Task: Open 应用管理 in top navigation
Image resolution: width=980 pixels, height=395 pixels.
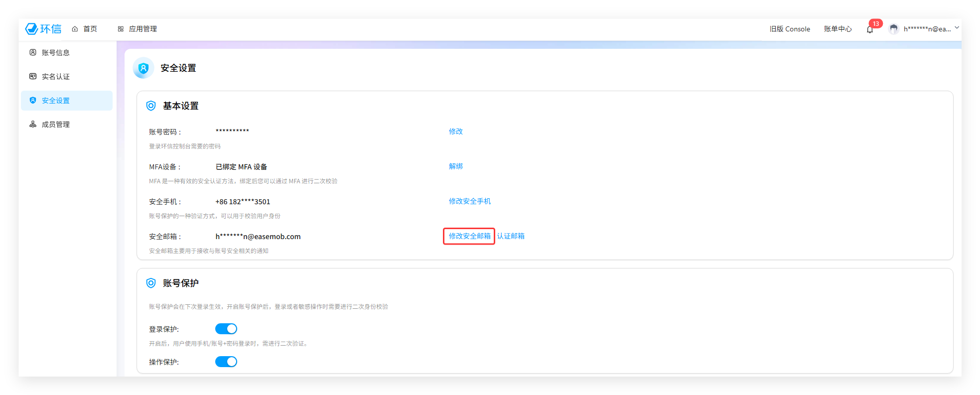Action: (x=138, y=29)
